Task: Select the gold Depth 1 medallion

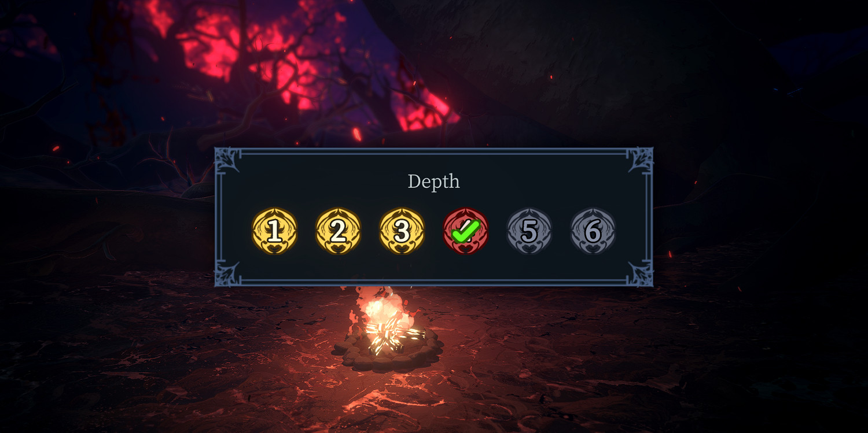Action: 275,231
